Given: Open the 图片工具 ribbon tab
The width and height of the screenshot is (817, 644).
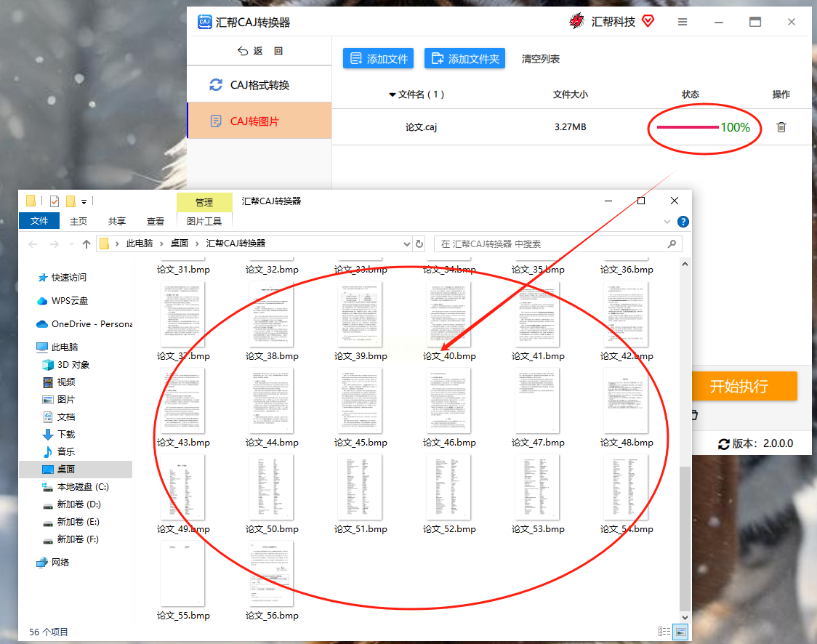Looking at the screenshot, I should [x=204, y=222].
